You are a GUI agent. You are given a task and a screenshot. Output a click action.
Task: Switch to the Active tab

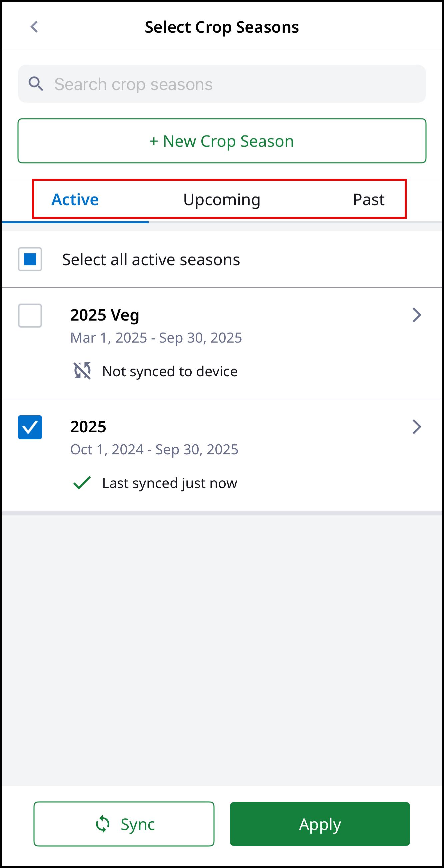click(x=75, y=199)
